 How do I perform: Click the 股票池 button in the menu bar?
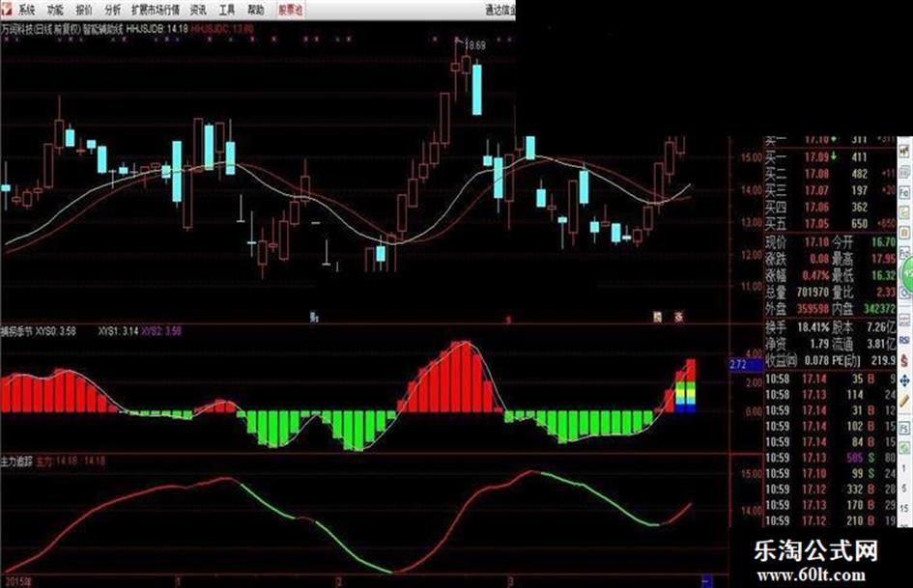pos(290,10)
